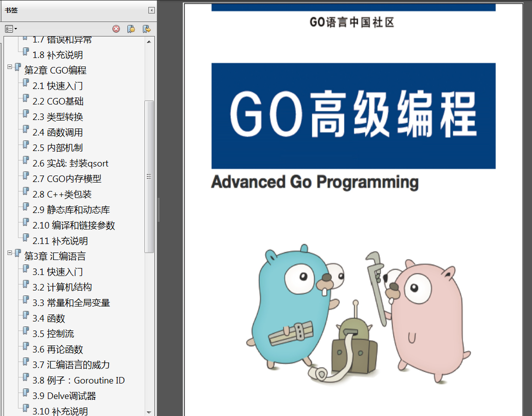Image resolution: width=532 pixels, height=416 pixels.
Task: Click the bookmark icon beside 第2章 CGO编程
Action: click(17, 67)
